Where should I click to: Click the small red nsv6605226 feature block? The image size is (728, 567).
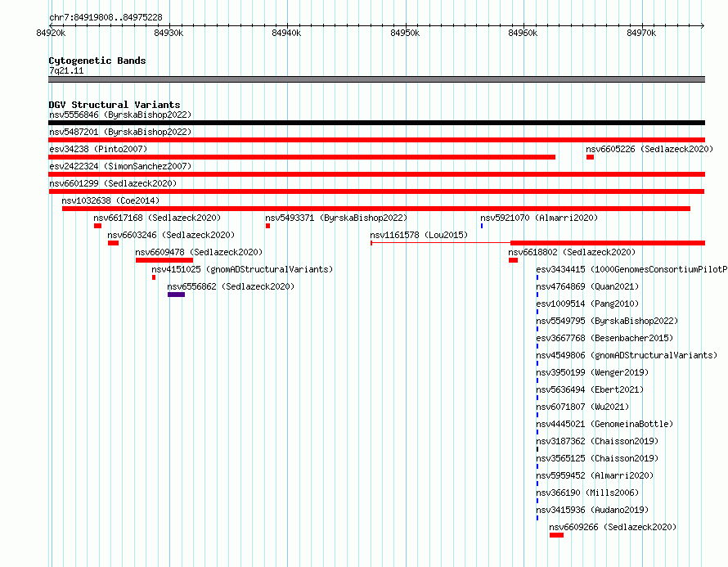590,157
